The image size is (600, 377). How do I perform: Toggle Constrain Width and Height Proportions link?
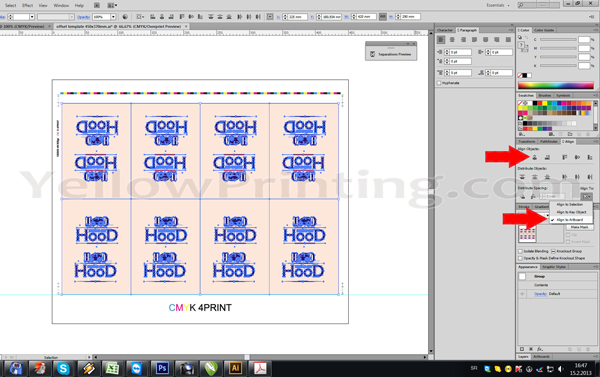point(383,17)
